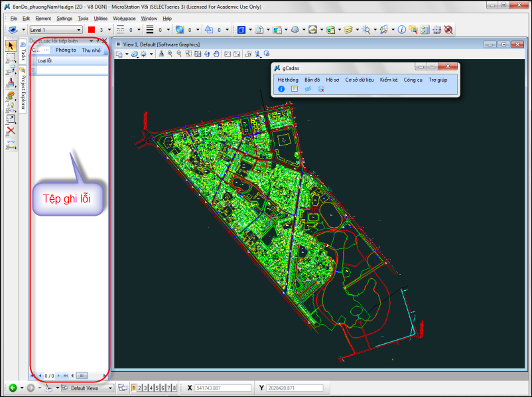Select the Element Selection arrow tool
This screenshot has width=532, height=397.
pyautogui.click(x=11, y=46)
